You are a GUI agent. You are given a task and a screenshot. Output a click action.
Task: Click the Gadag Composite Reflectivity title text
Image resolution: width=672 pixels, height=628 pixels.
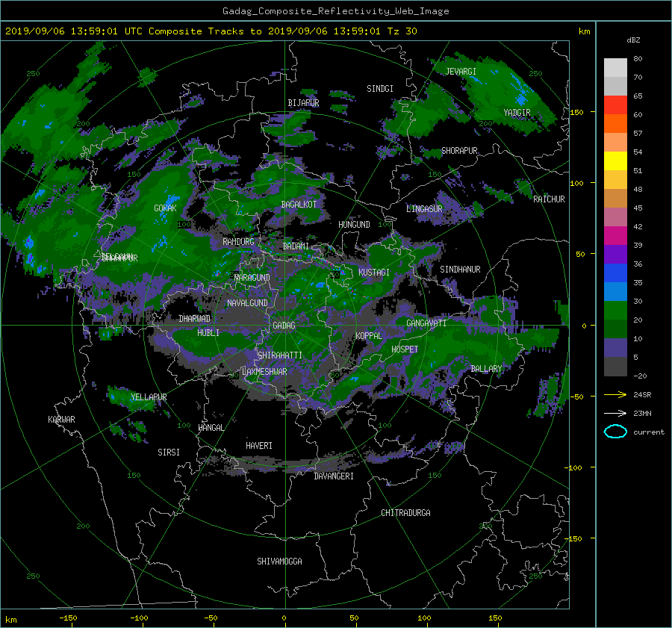pos(335,11)
